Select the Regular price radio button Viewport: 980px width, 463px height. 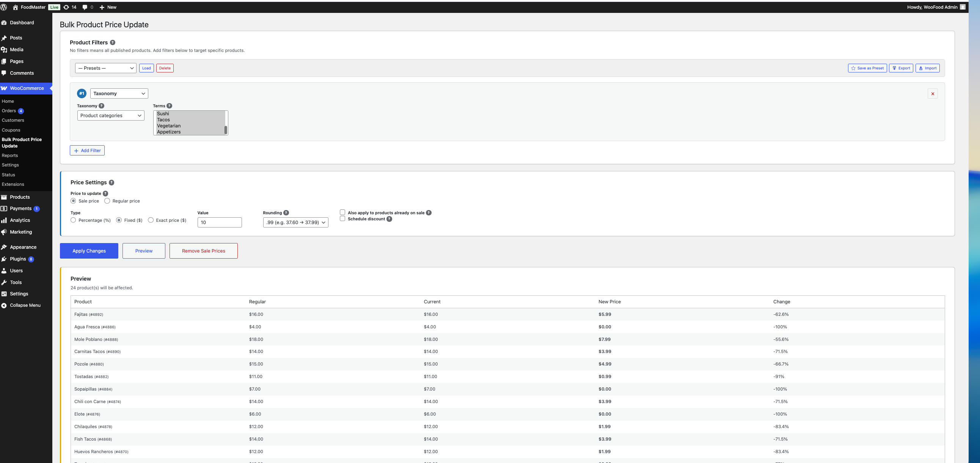(107, 201)
